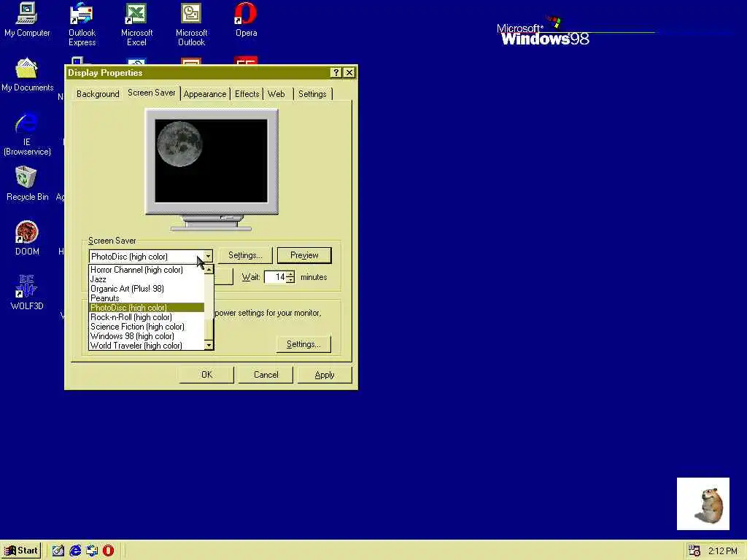Click the Wait minutes input field
Image resolution: width=747 pixels, height=560 pixels.
coord(275,277)
